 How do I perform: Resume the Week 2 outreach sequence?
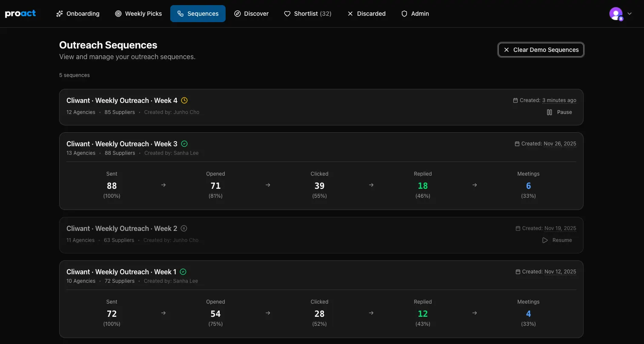[x=557, y=240]
